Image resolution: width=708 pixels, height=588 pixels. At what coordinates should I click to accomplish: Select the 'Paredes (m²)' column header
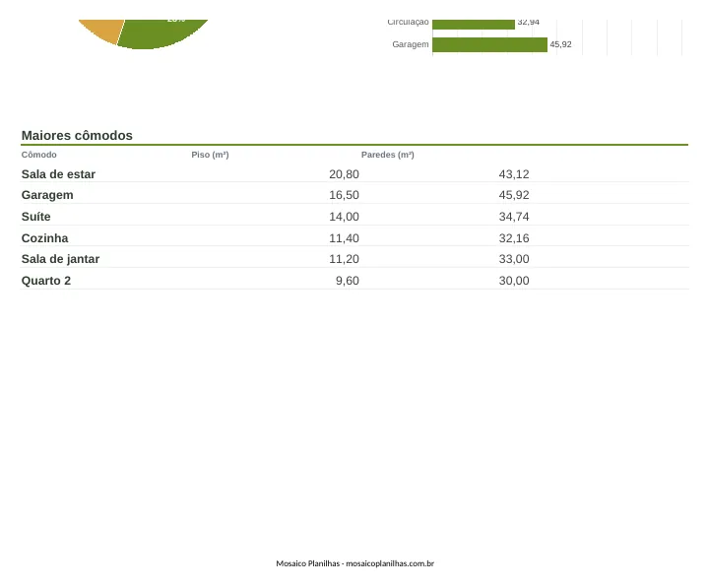point(387,155)
